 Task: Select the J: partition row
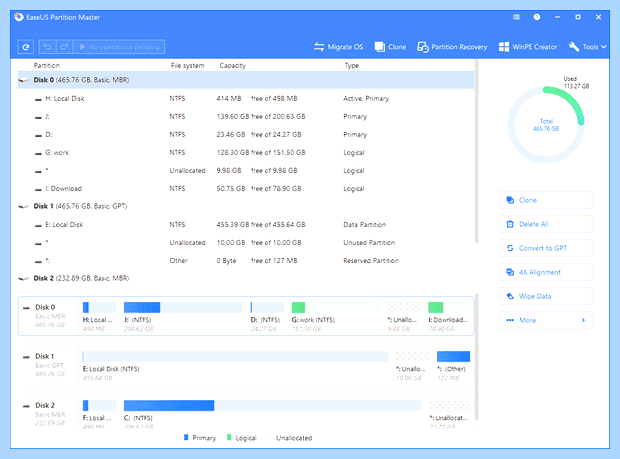[x=246, y=117]
